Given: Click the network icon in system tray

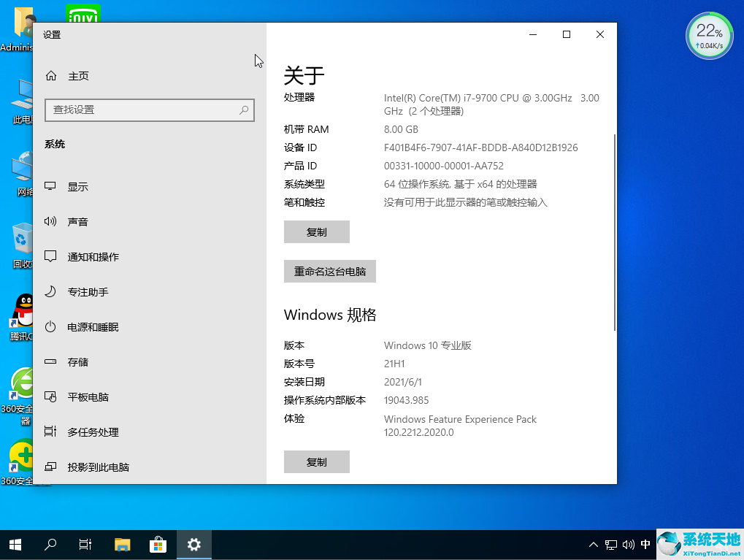Looking at the screenshot, I should coord(611,545).
